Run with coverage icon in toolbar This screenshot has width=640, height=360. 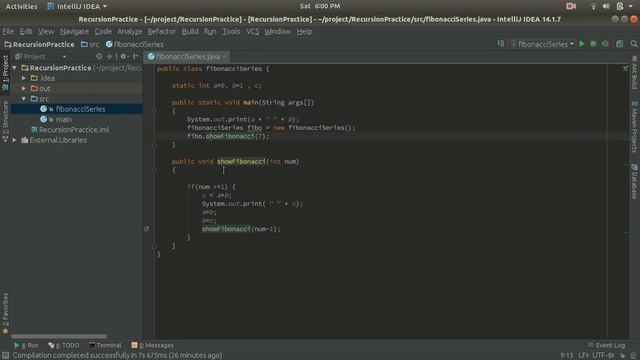coord(605,44)
